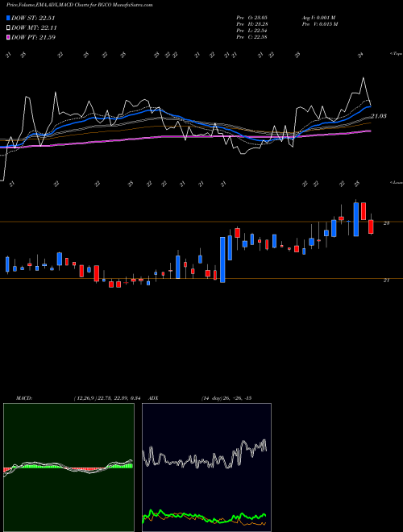Click the chart title mentioning MunafaSutra.com
The image size is (403, 532).
(x=79, y=5)
